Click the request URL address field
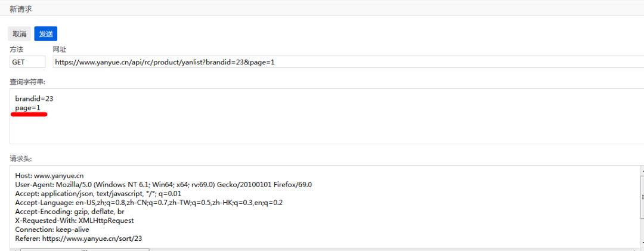 click(x=346, y=62)
